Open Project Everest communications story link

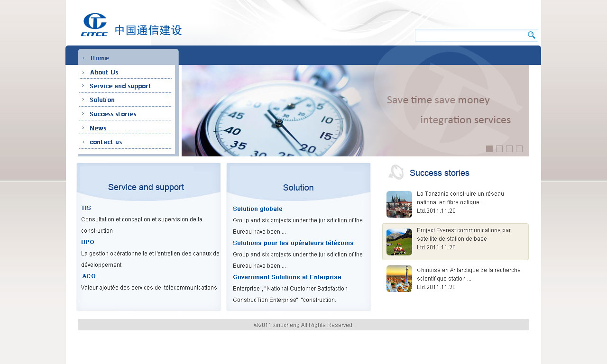pos(464,235)
